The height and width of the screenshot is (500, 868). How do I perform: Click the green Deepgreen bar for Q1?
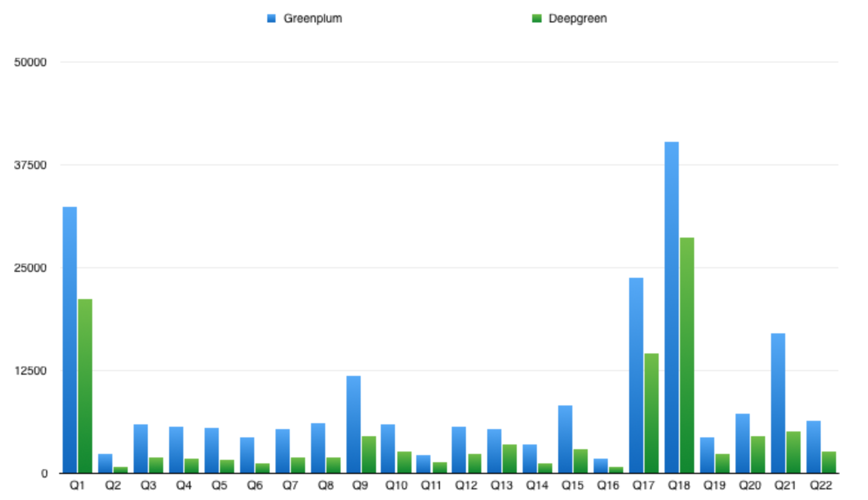click(x=85, y=386)
